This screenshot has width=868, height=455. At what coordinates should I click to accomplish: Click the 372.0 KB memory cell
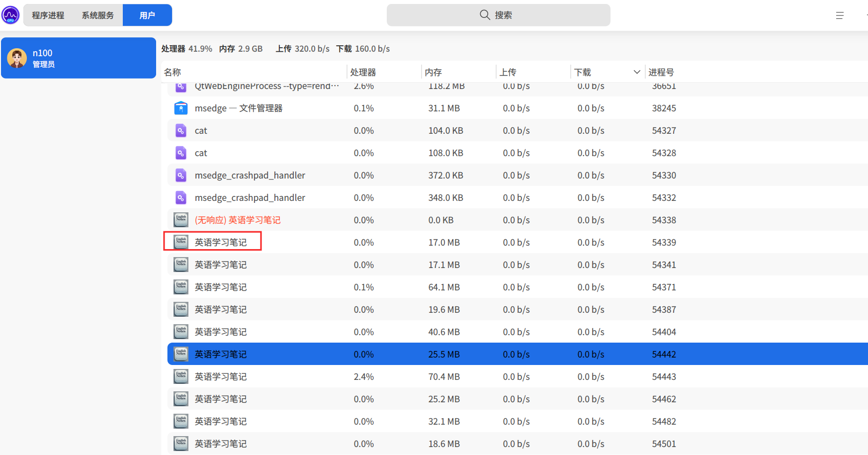coord(446,175)
